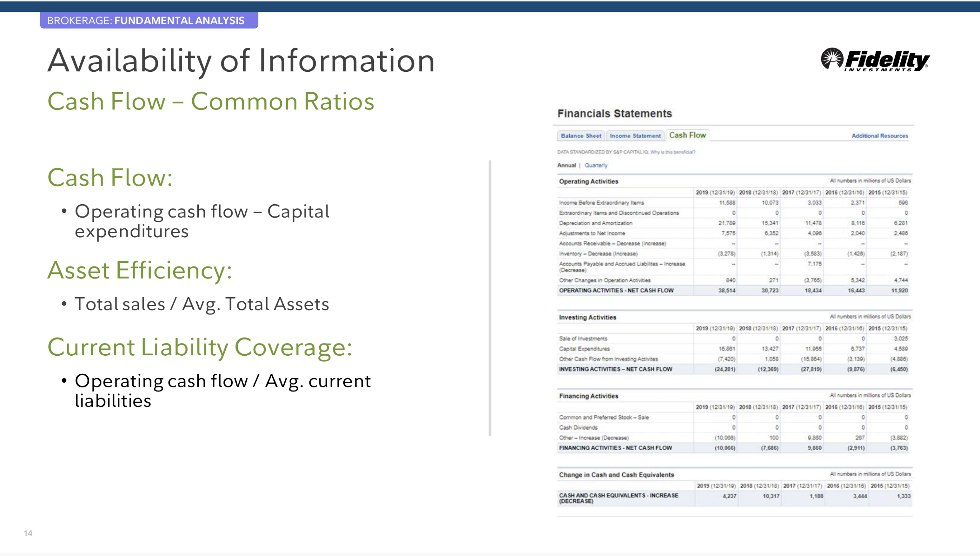Click the Financials Statements heading
Viewport: 980px width, 556px height.
coord(614,113)
